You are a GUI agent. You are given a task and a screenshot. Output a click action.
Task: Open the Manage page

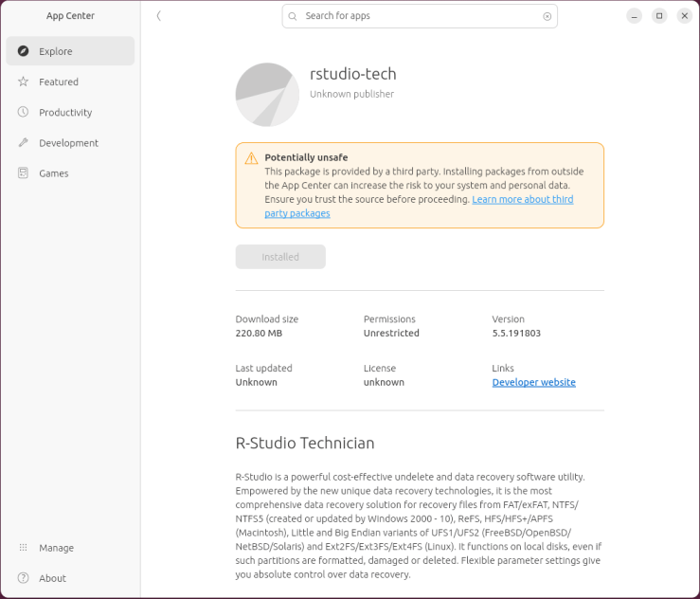(70, 547)
